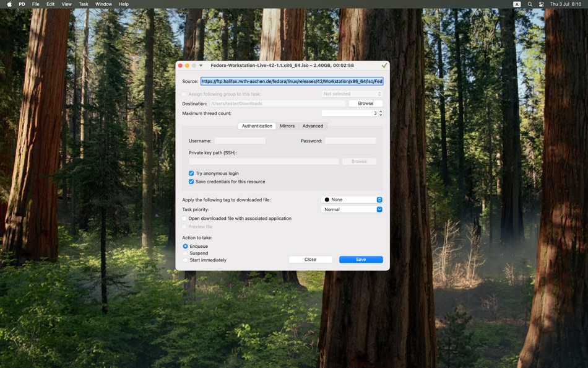The height and width of the screenshot is (368, 588).
Task: Close the dialog with red button
Action: 180,65
